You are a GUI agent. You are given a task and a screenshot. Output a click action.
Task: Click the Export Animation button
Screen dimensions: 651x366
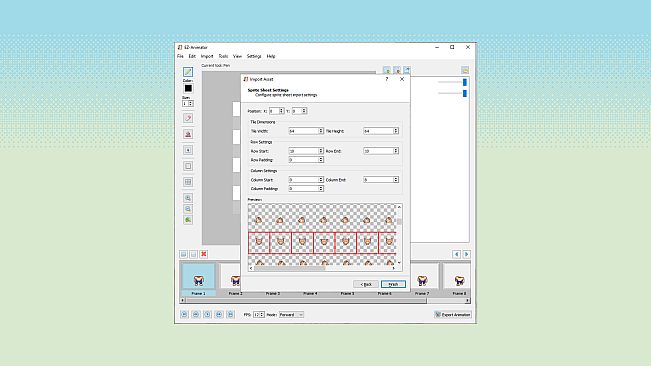tap(453, 315)
